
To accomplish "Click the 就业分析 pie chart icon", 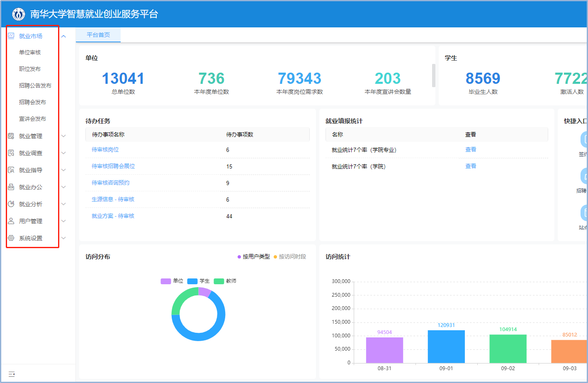I will click(11, 204).
